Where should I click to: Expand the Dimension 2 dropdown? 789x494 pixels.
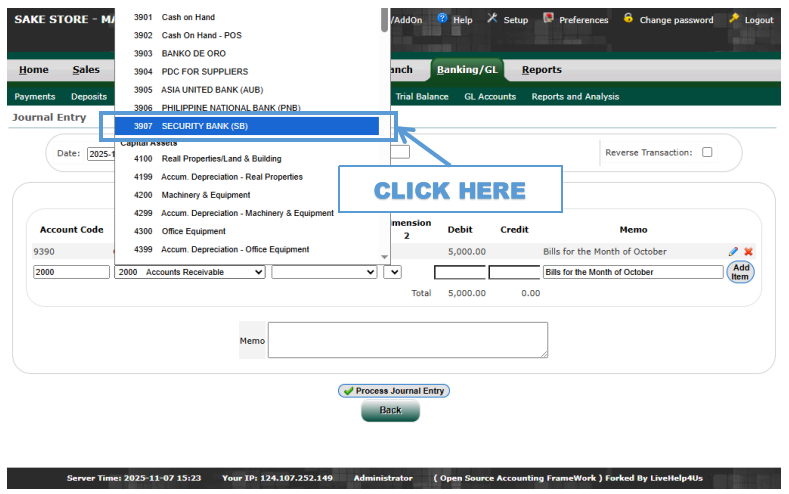point(392,272)
